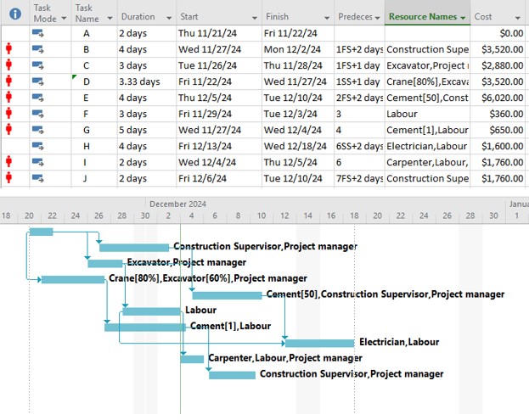
Task: Expand the Cost column header dropdown
Action: pyautogui.click(x=517, y=17)
